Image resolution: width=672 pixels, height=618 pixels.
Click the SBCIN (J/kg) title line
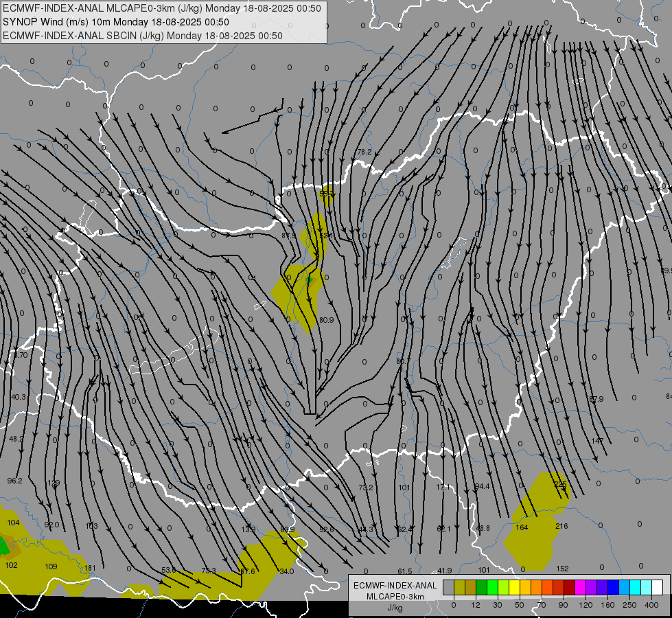[143, 36]
